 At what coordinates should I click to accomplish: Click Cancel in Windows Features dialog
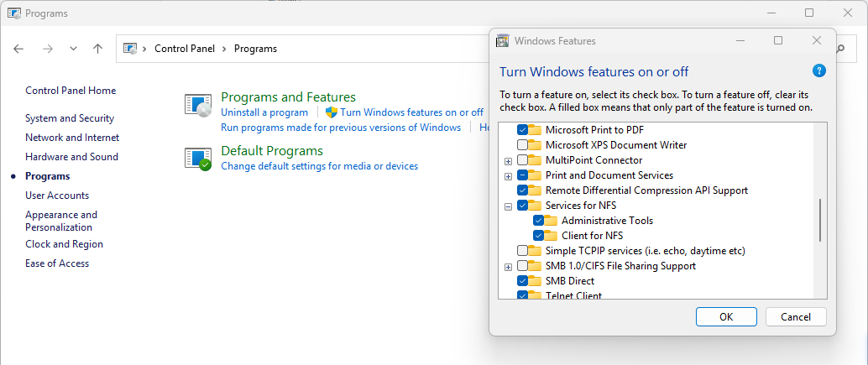pos(796,317)
